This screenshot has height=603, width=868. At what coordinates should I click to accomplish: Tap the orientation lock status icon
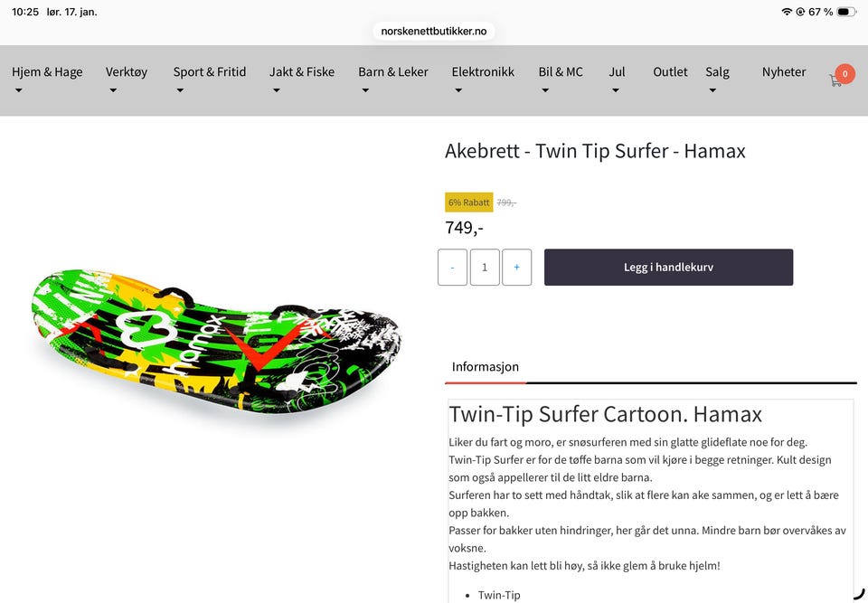coord(800,12)
